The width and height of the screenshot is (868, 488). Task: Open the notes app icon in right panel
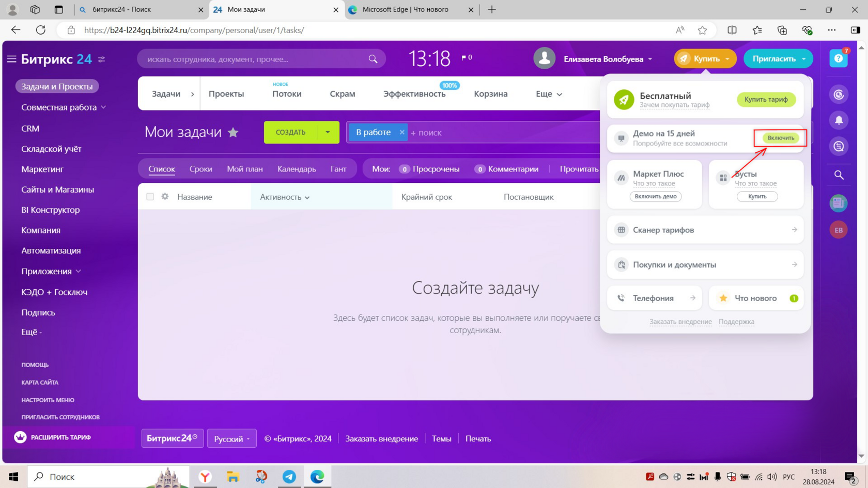[839, 203]
